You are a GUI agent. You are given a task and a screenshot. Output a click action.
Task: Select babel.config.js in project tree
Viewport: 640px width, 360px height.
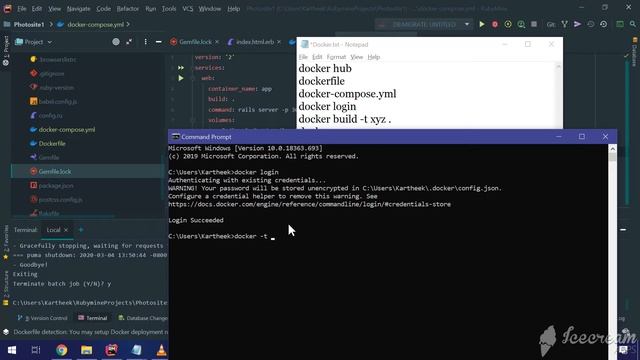pyautogui.click(x=58, y=102)
